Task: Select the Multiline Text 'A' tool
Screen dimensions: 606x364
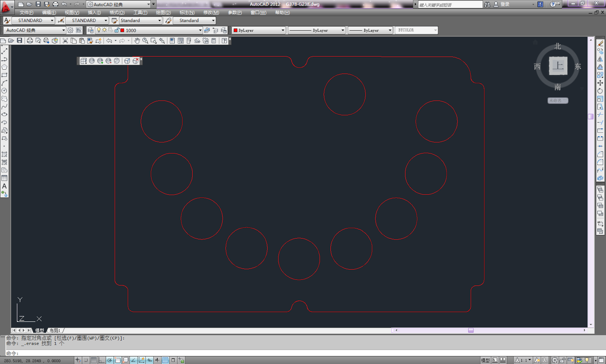Action: (x=5, y=186)
